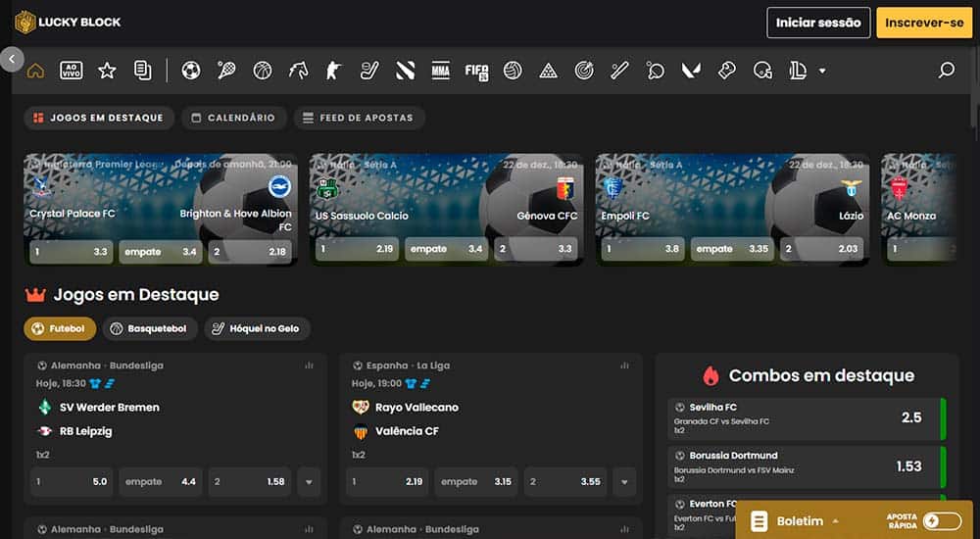The image size is (980, 539).
Task: Click the Lucky Block logo
Action: coord(68,23)
